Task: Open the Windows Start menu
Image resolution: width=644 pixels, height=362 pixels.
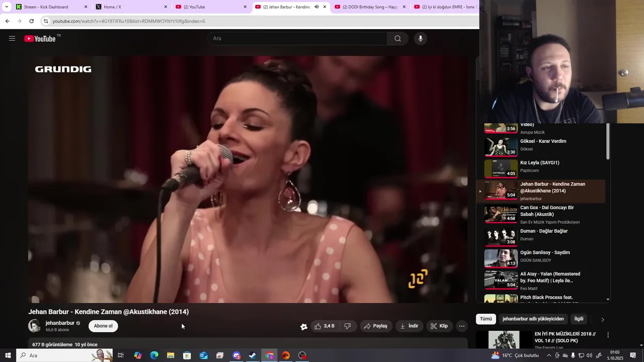Action: [x=8, y=355]
